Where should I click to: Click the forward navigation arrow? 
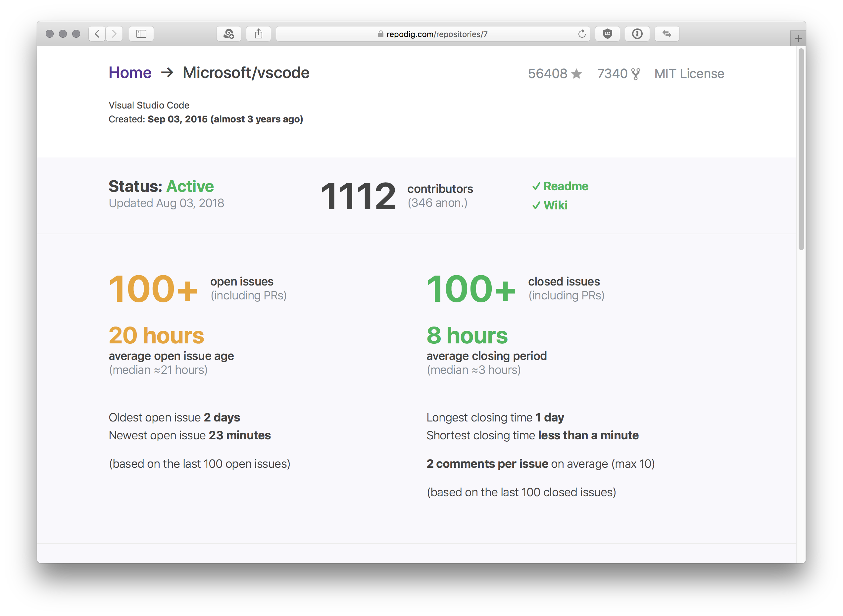(114, 34)
